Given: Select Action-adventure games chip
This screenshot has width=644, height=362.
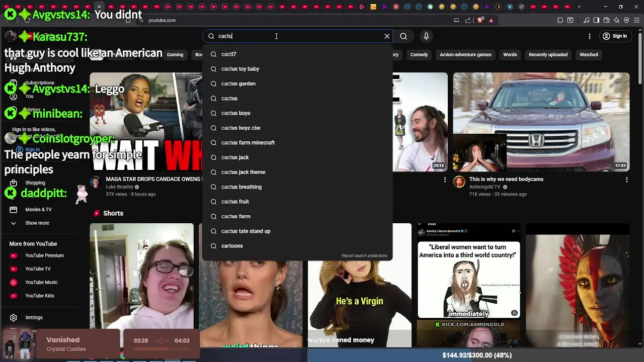Looking at the screenshot, I should coord(465,55).
